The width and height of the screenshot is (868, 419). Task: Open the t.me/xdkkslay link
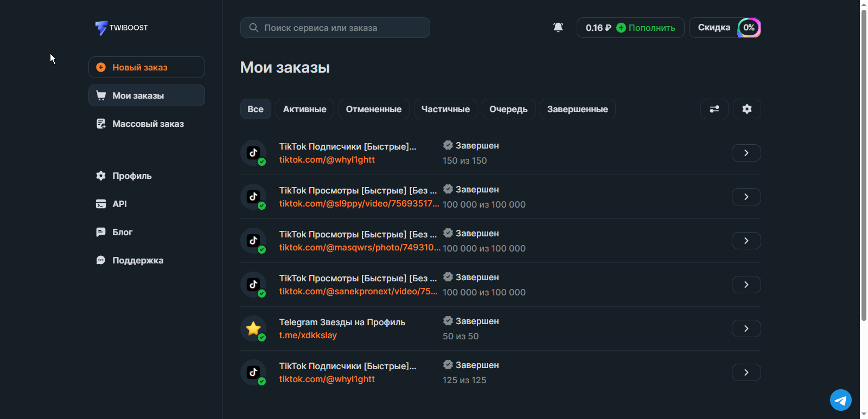tap(308, 336)
